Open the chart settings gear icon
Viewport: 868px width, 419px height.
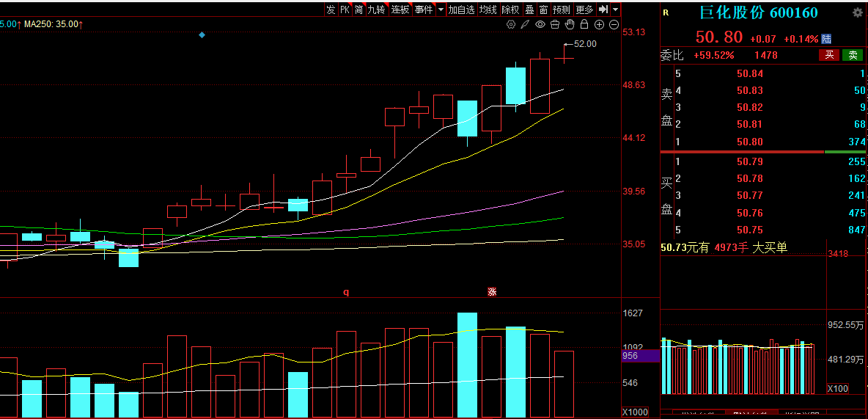click(511, 24)
